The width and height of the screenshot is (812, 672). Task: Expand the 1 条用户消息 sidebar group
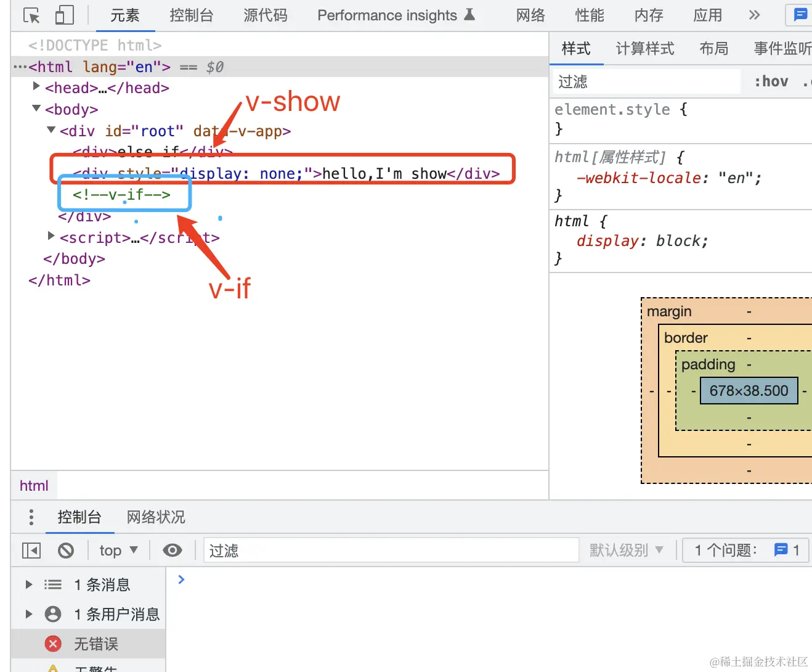coord(28,614)
